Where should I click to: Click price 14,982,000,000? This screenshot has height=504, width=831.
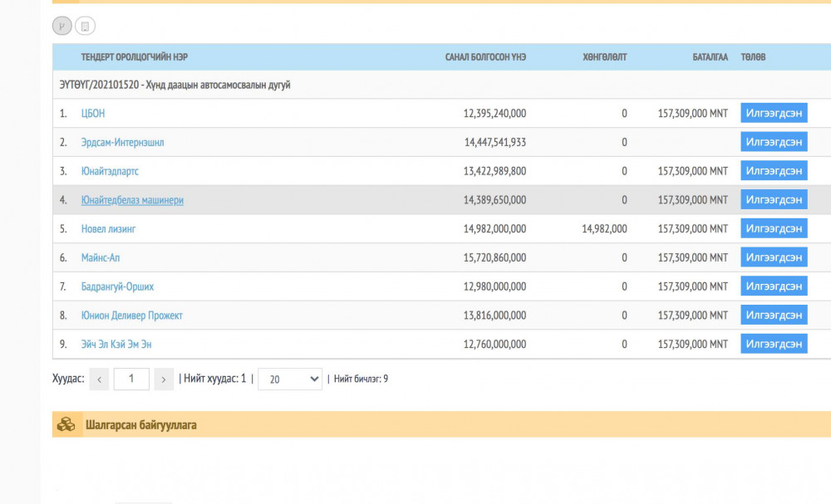(494, 228)
